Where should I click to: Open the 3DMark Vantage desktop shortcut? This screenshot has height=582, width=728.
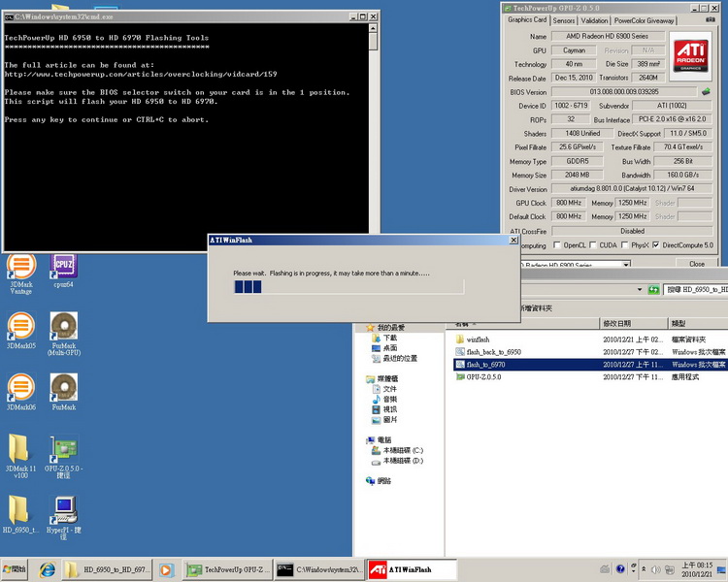[21, 274]
